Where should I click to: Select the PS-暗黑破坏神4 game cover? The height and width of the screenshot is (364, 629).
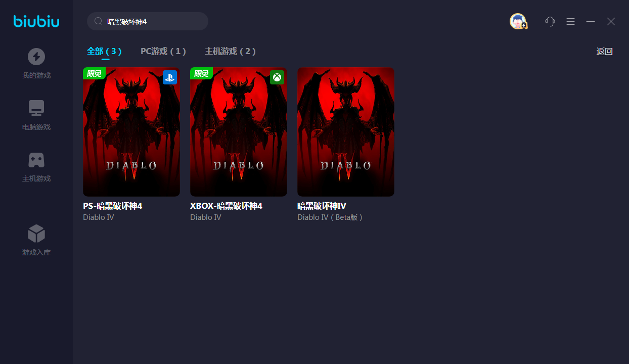click(x=131, y=131)
